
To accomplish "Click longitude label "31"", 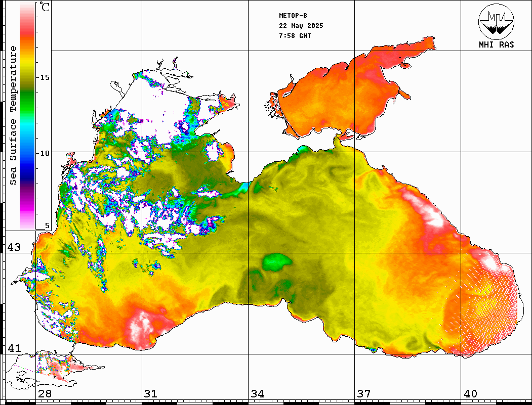I will pyautogui.click(x=151, y=393).
